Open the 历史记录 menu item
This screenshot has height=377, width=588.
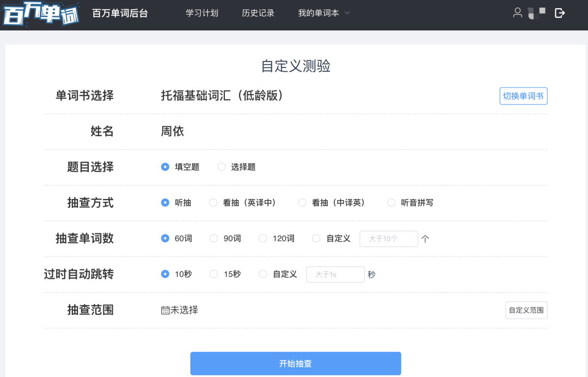tap(258, 13)
